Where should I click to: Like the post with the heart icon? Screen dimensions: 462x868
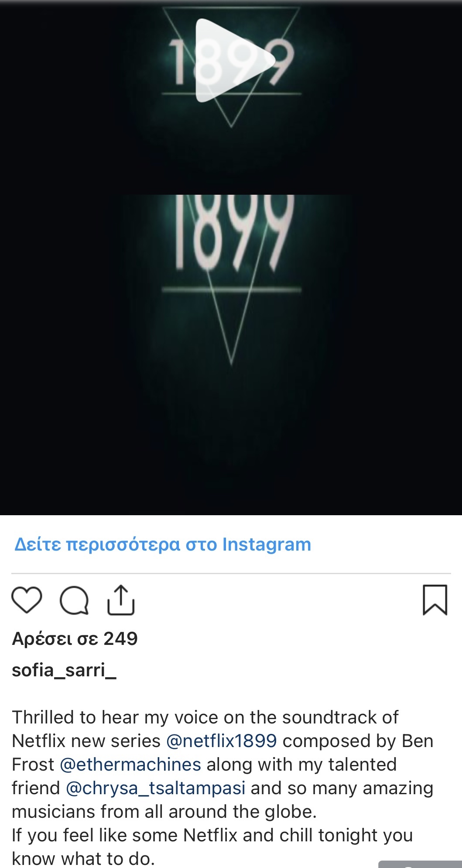click(x=27, y=600)
